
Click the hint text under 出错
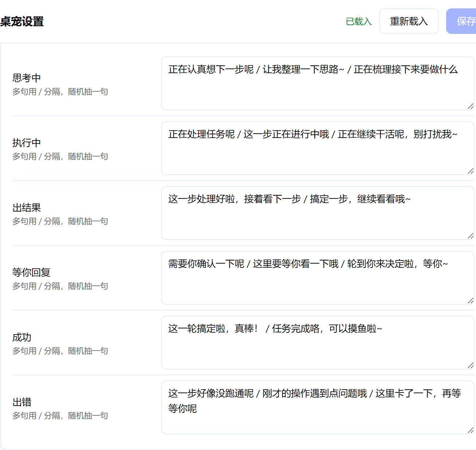click(60, 416)
